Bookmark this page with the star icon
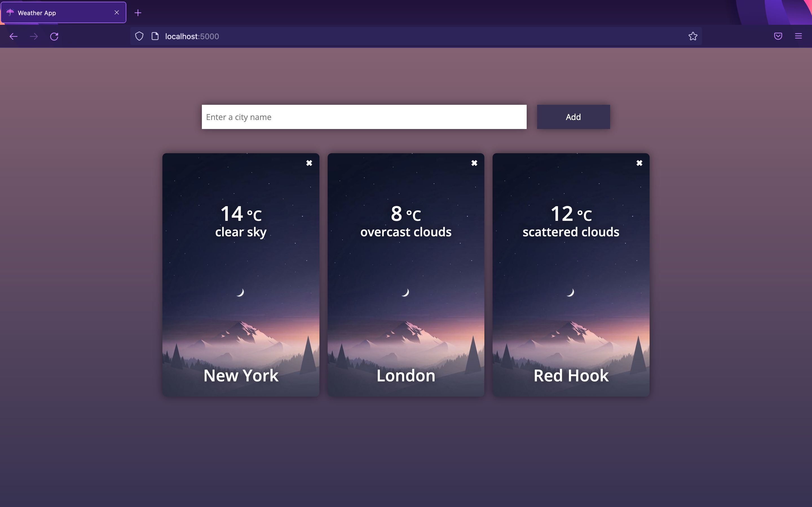Screen dimensions: 812x507 [692, 36]
